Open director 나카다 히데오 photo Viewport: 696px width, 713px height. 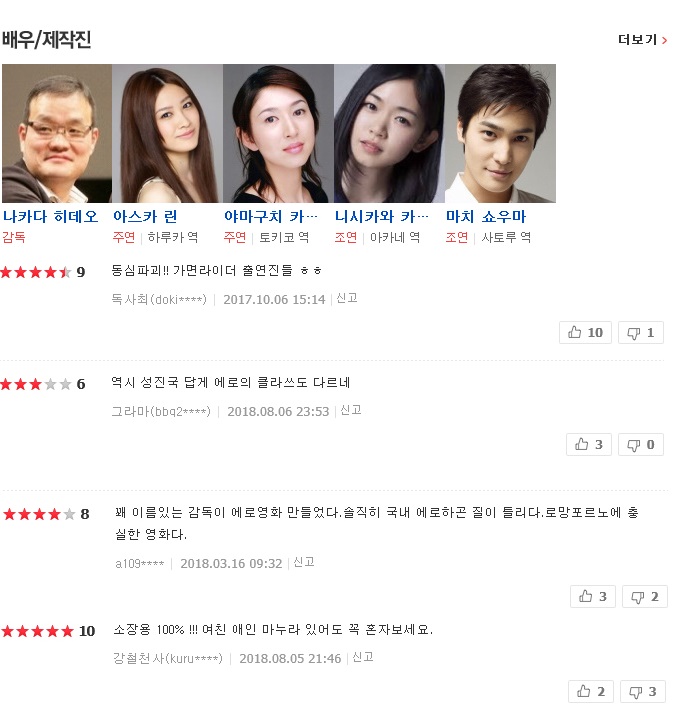[57, 133]
